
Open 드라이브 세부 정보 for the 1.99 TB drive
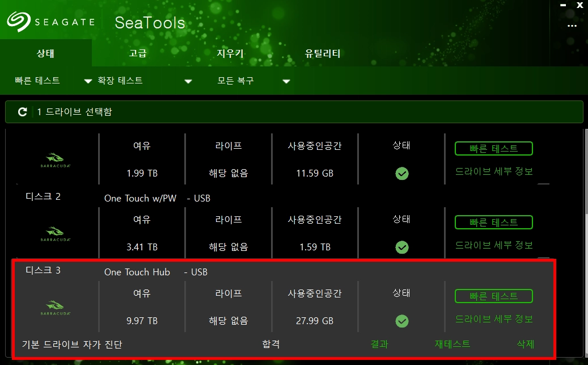point(494,171)
